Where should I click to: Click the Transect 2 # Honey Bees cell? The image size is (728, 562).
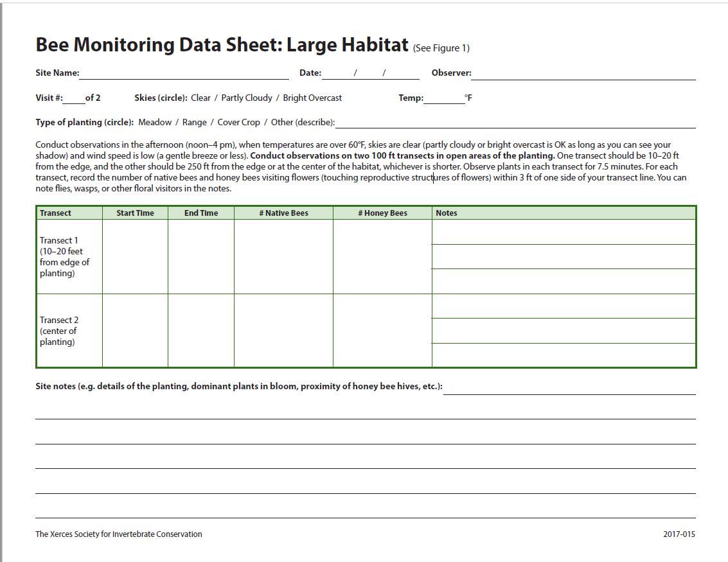click(x=382, y=330)
